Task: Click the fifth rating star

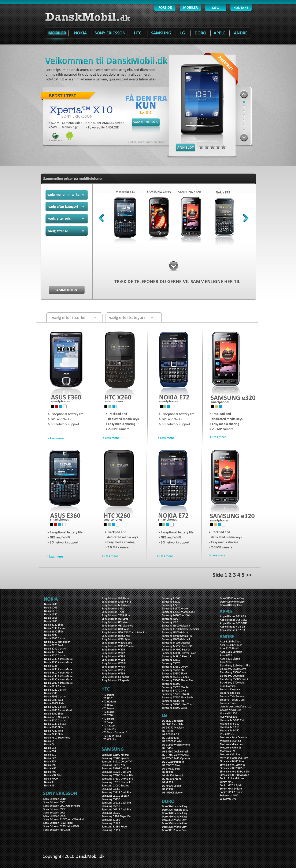Action: click(223, 147)
